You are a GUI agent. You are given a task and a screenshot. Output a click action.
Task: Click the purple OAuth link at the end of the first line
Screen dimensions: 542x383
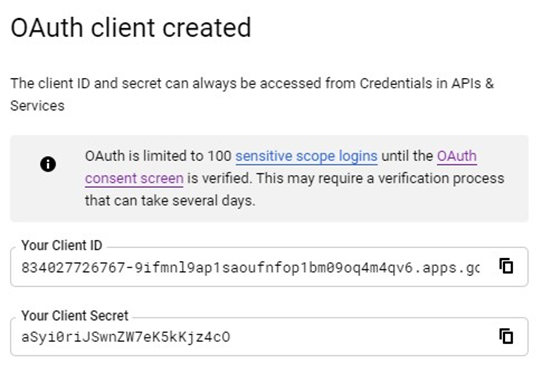457,156
